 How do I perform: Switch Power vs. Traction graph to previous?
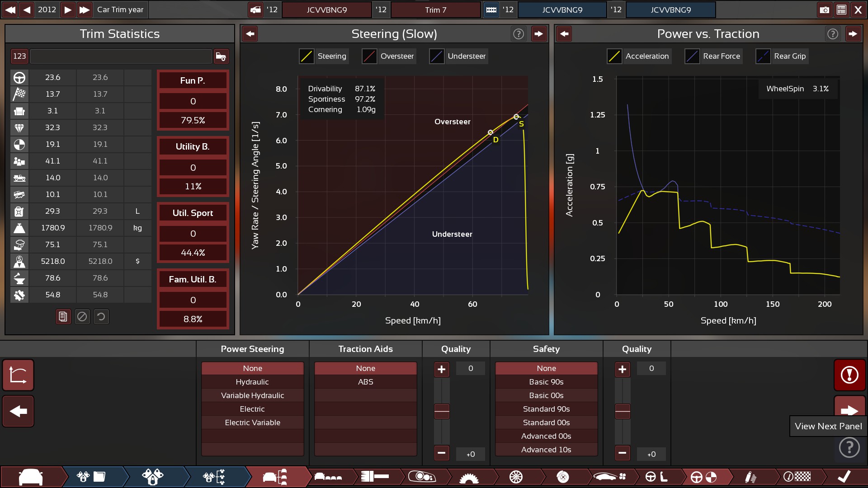(564, 34)
